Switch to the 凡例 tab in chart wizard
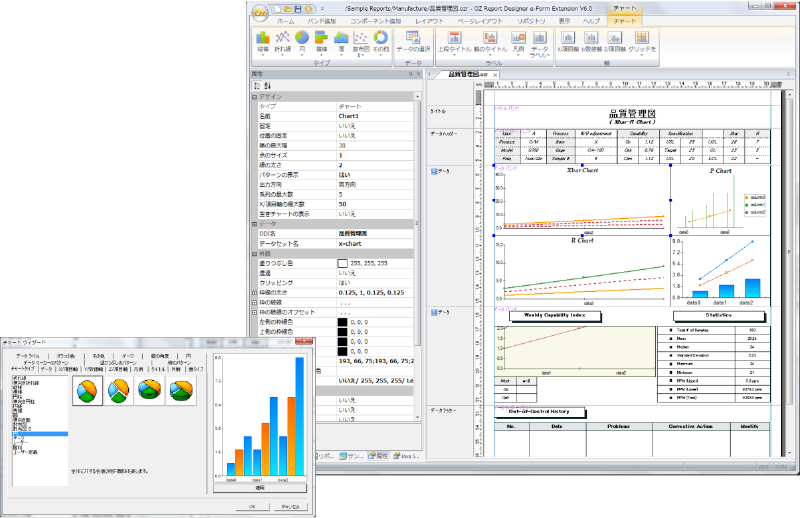This screenshot has width=800, height=518. 138,369
